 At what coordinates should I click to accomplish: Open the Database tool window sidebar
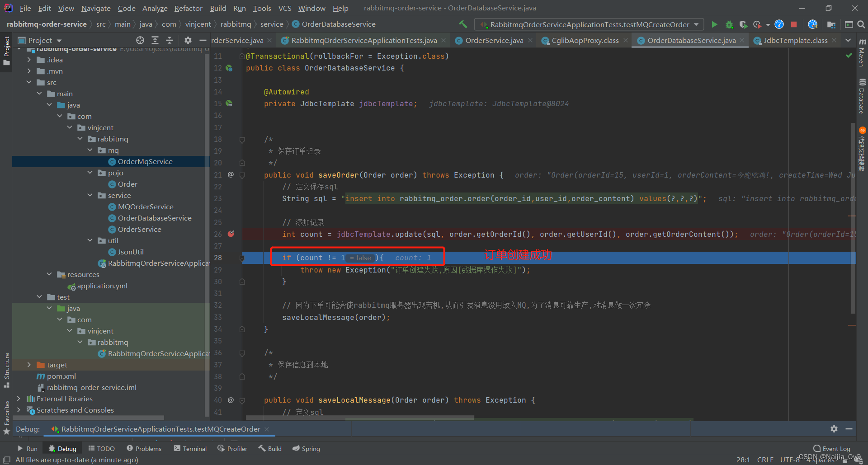point(862,96)
